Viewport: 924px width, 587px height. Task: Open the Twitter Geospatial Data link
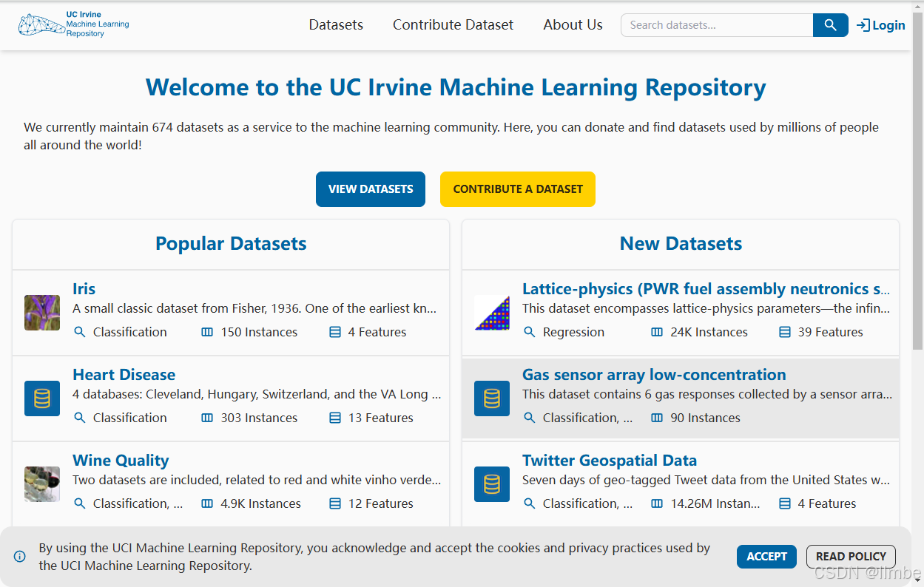click(610, 461)
